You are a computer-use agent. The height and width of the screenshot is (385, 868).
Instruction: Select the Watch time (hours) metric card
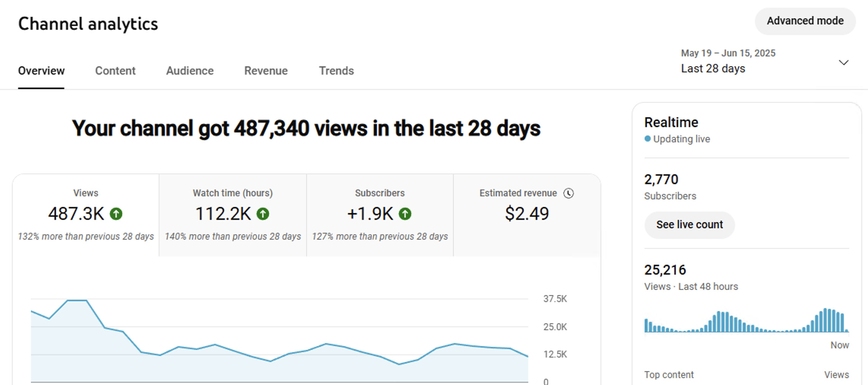[232, 215]
